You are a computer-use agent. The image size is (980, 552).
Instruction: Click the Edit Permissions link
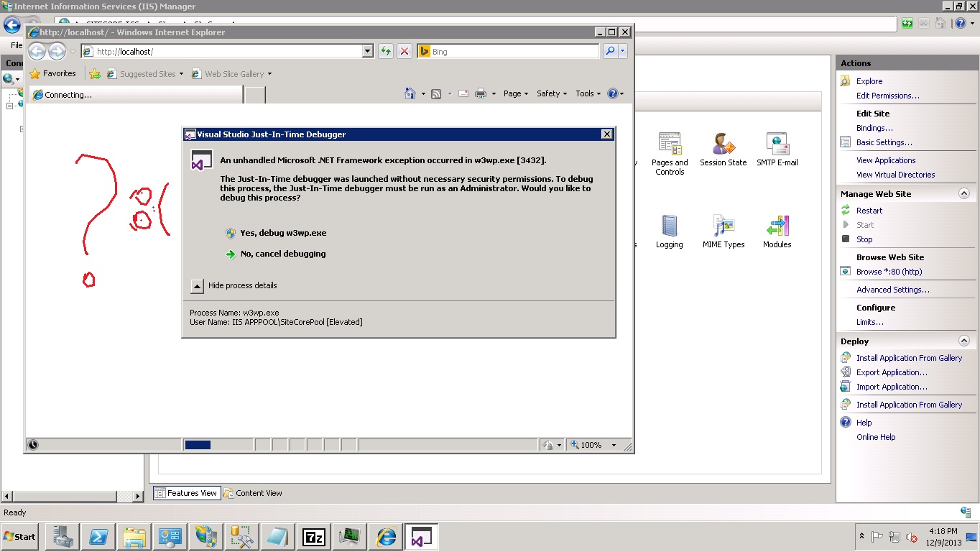click(x=887, y=96)
